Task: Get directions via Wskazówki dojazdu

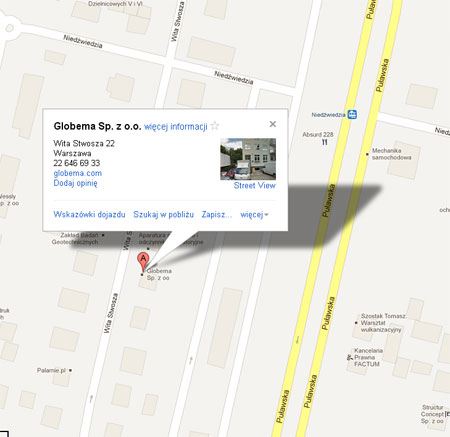Action: coord(89,214)
